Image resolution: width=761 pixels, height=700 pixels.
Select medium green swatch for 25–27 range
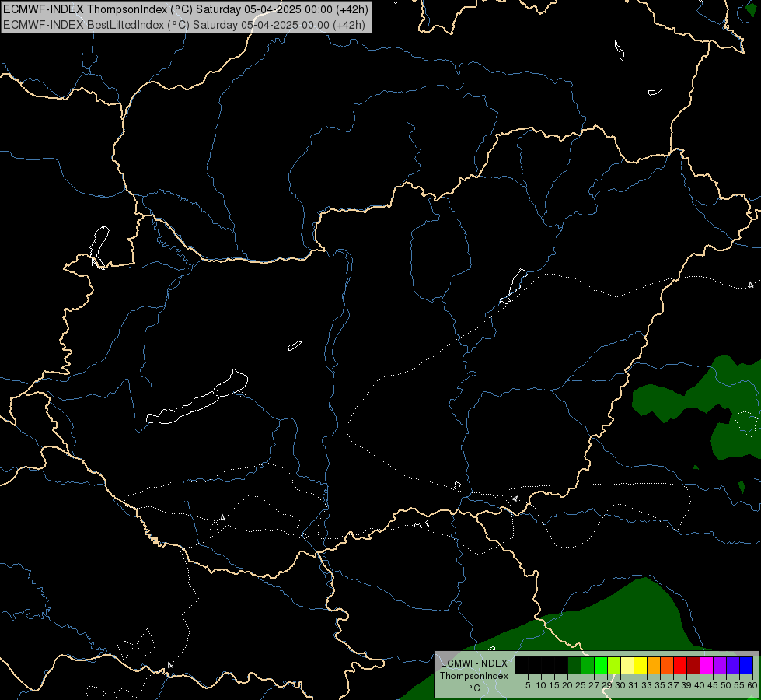point(588,665)
